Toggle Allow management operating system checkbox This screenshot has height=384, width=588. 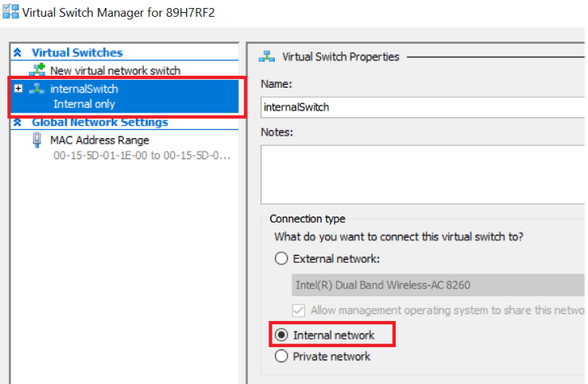pyautogui.click(x=300, y=310)
